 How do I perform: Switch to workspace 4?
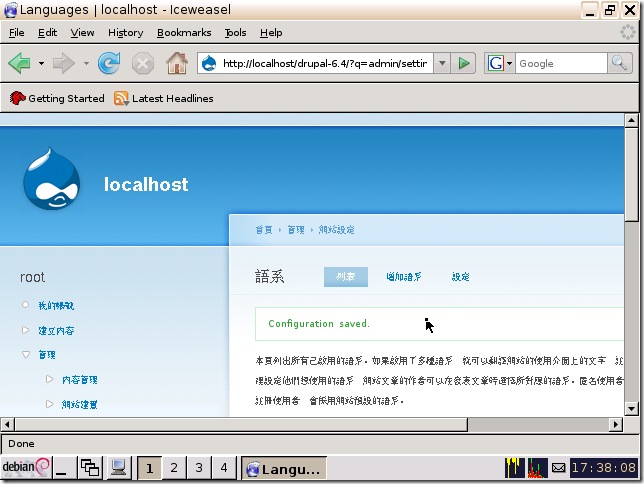pyautogui.click(x=224, y=468)
